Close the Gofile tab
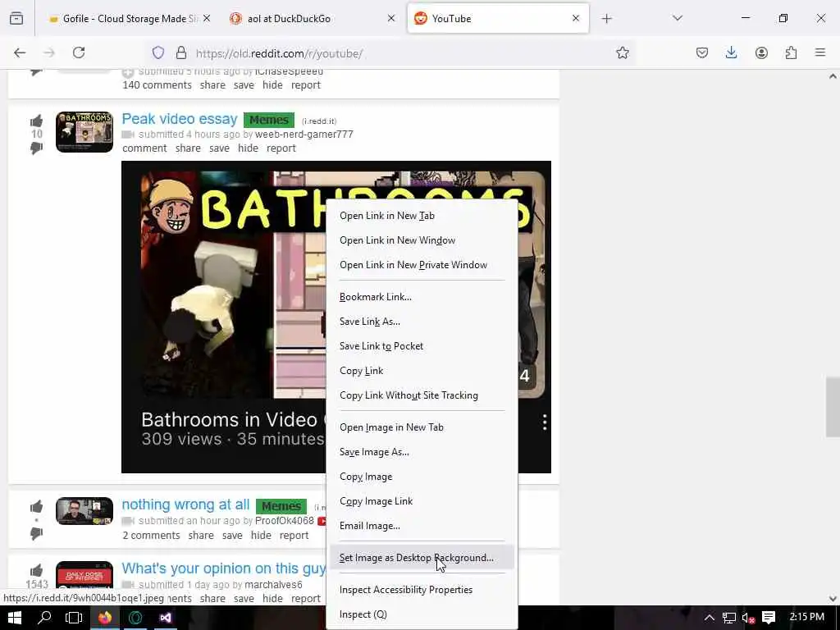The height and width of the screenshot is (630, 840). pos(207,18)
